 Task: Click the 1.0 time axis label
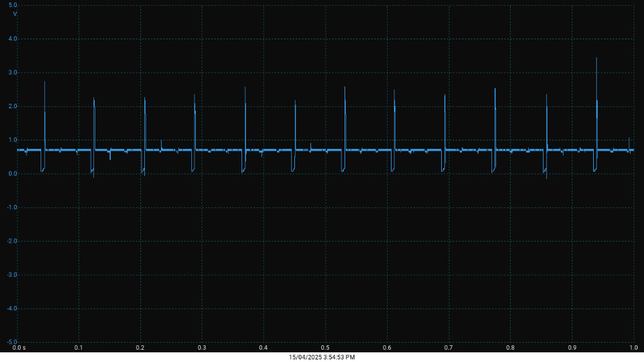(634, 348)
